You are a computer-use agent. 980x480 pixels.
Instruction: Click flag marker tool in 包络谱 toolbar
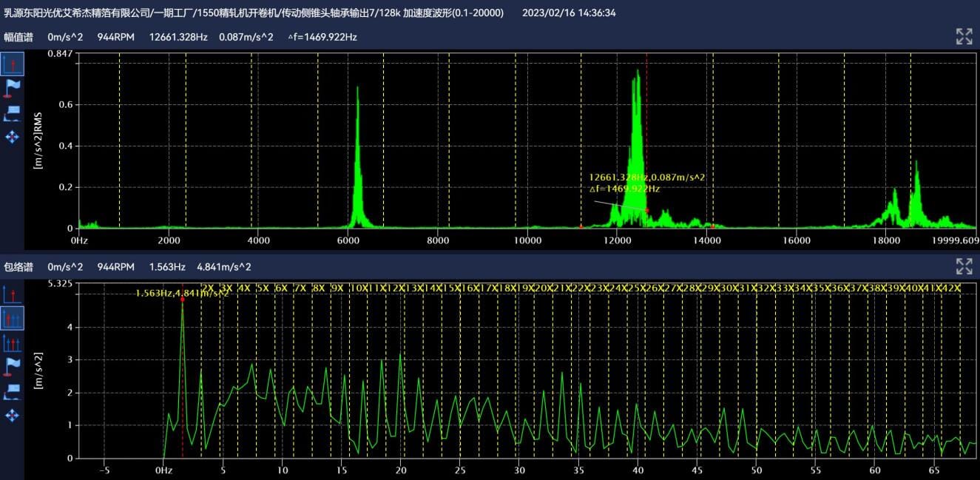point(13,366)
